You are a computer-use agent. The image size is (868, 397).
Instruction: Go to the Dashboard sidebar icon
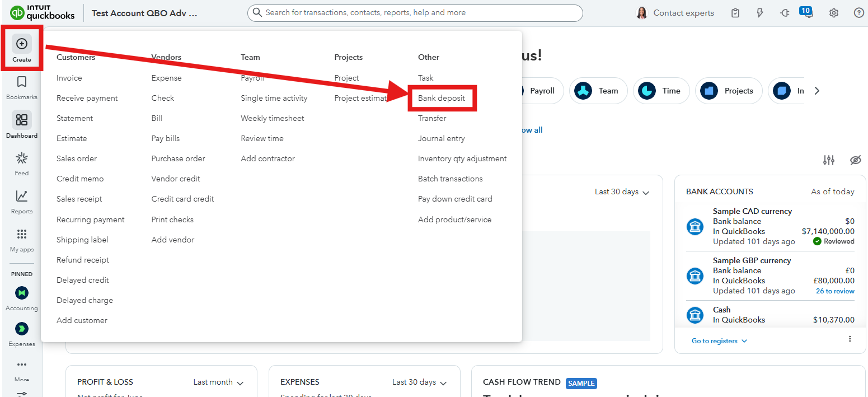22,120
